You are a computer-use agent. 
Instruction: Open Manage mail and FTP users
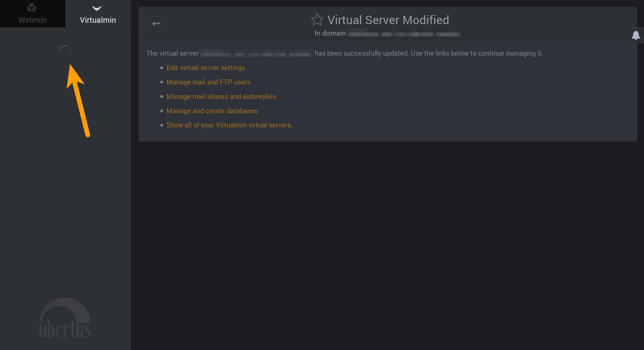209,82
